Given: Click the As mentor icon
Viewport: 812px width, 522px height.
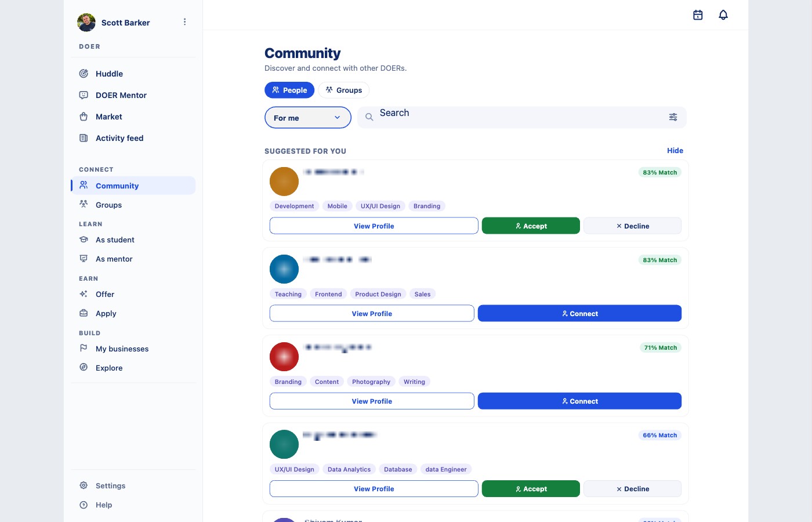Looking at the screenshot, I should (84, 259).
